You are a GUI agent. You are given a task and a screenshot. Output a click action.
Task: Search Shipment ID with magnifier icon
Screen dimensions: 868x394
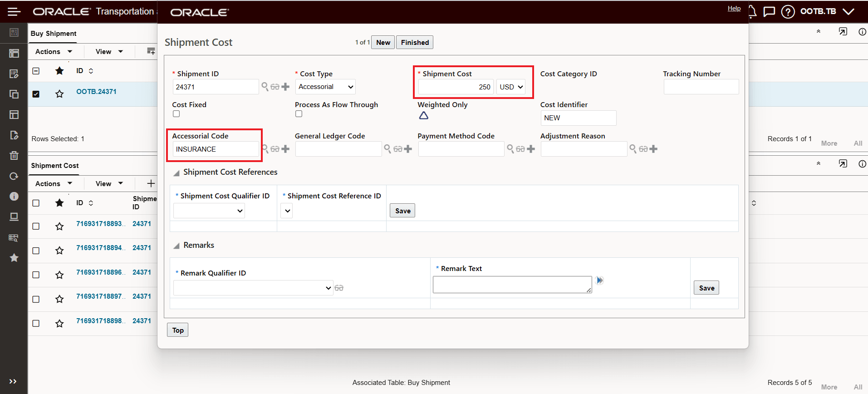(265, 86)
